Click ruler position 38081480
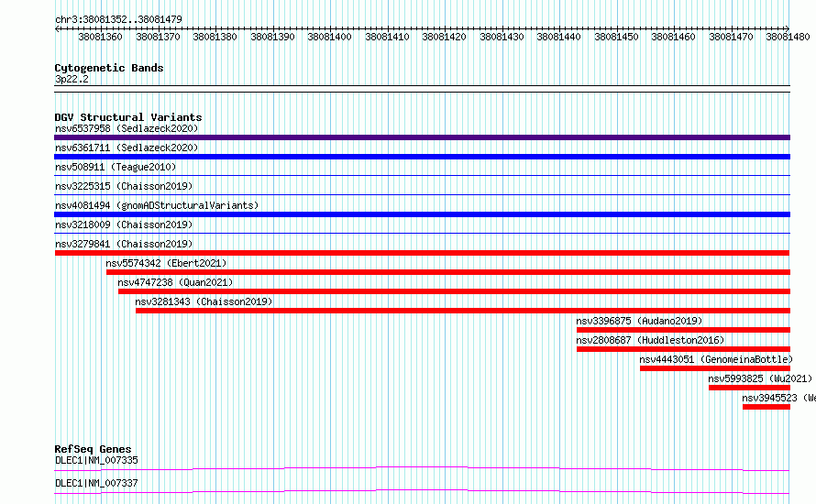This screenshot has height=504, width=816. click(x=788, y=37)
